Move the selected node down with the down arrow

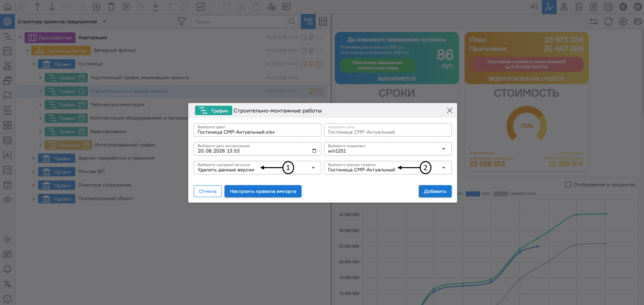coord(52,7)
